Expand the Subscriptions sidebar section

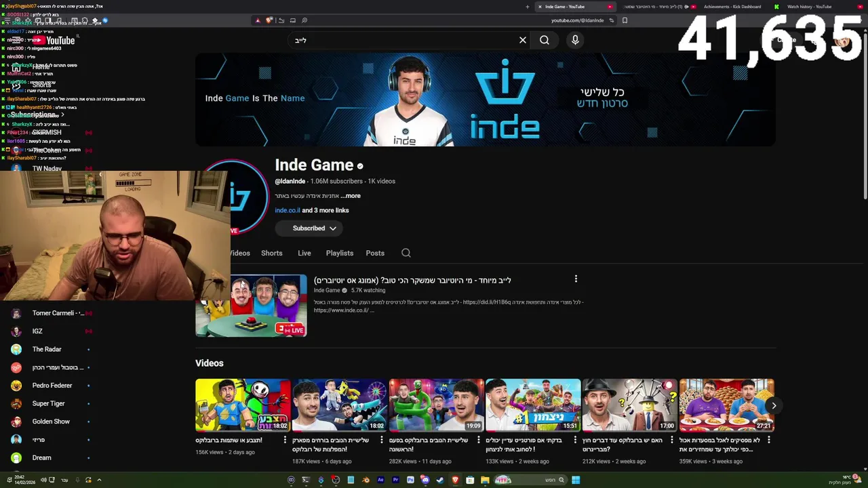[x=37, y=115]
